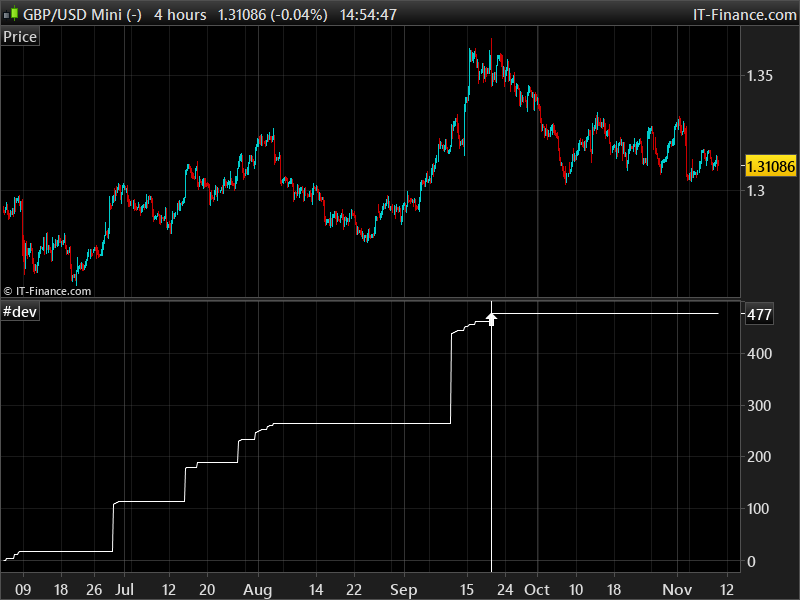This screenshot has width=800, height=600.
Task: Open the Price panel label
Action: coord(20,37)
